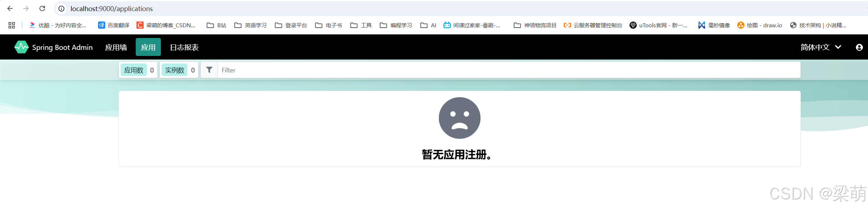Focus the Filter input field
Screen dimensions: 868x208
[x=509, y=70]
